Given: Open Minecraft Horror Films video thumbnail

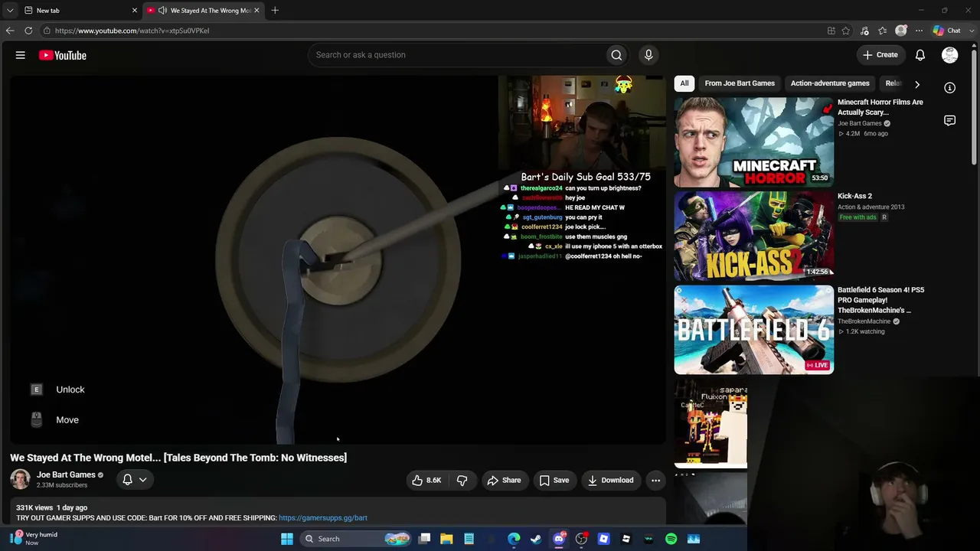Looking at the screenshot, I should (754, 142).
